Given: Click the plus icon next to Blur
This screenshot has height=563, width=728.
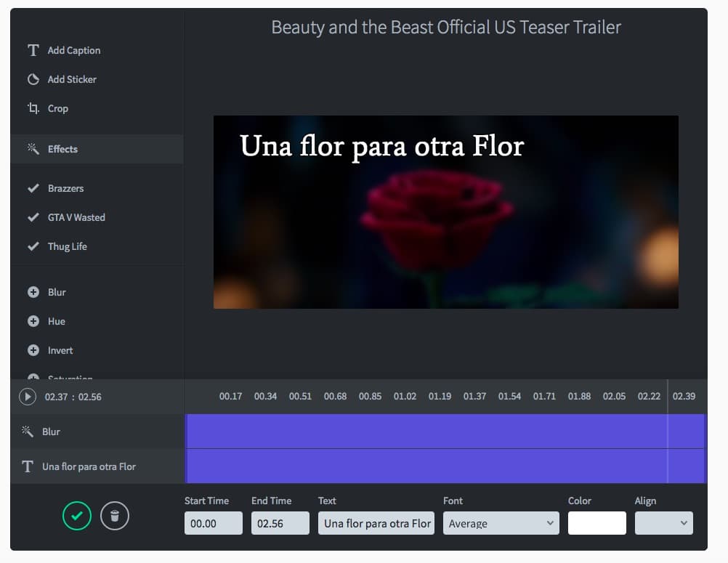Looking at the screenshot, I should click(33, 292).
